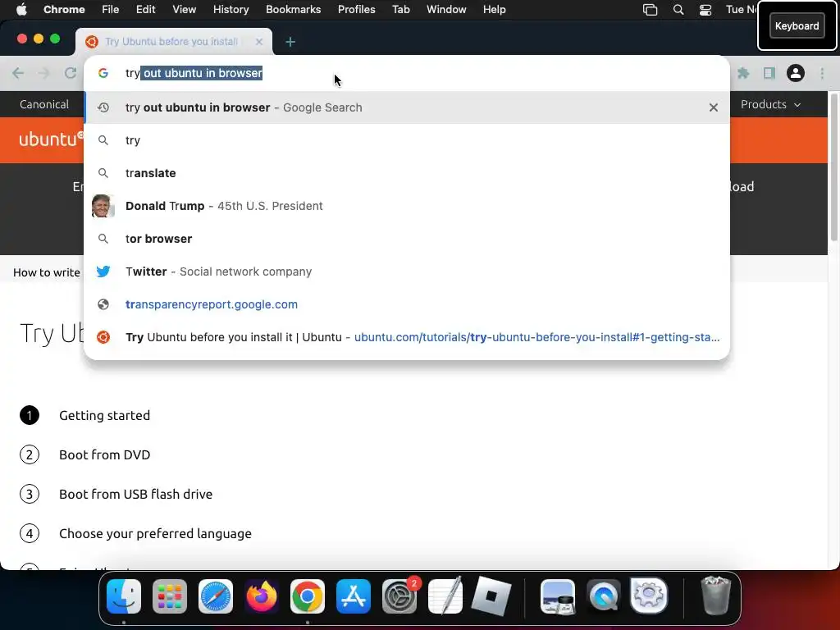Go to Getting started step

pos(104,416)
